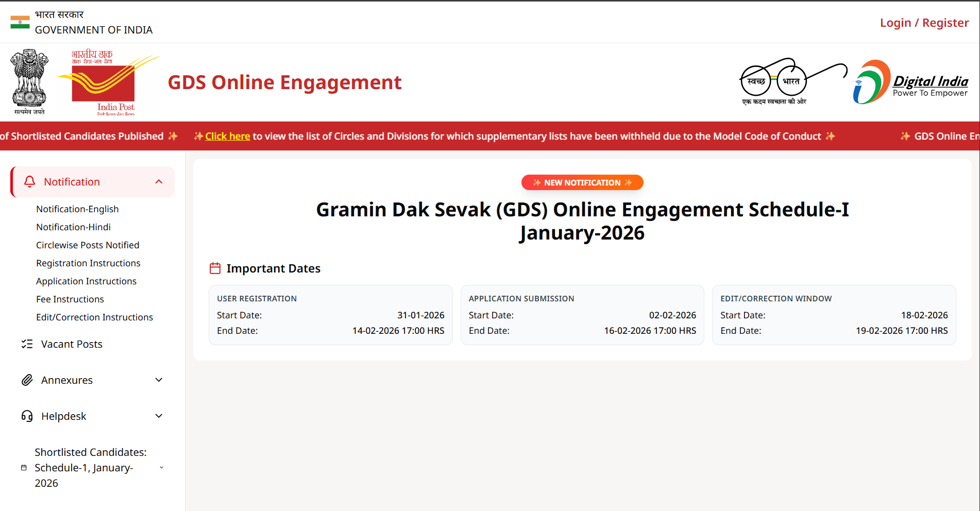
Task: Collapse the Notification section chevron
Action: coord(159,182)
